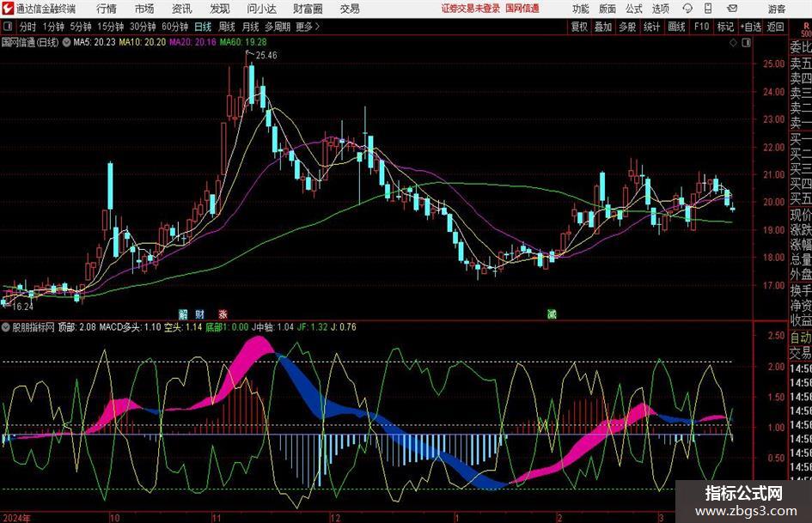The width and height of the screenshot is (812, 523).
Task: Click the red Tongdaxin logo icon
Action: (8, 9)
